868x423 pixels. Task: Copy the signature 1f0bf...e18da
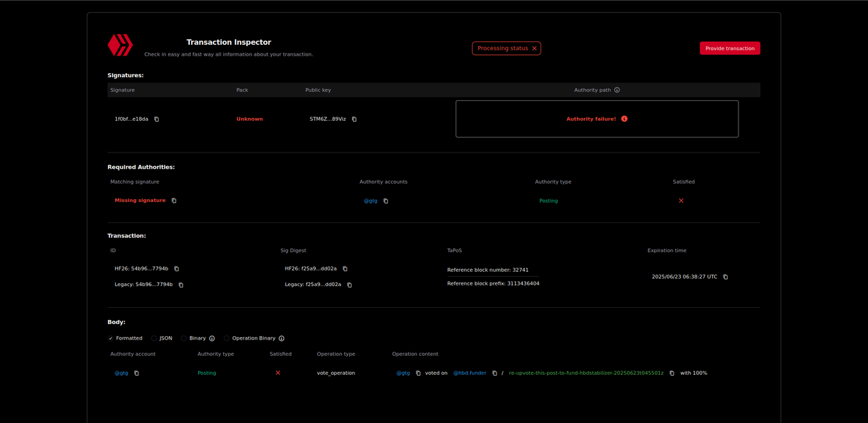point(157,119)
